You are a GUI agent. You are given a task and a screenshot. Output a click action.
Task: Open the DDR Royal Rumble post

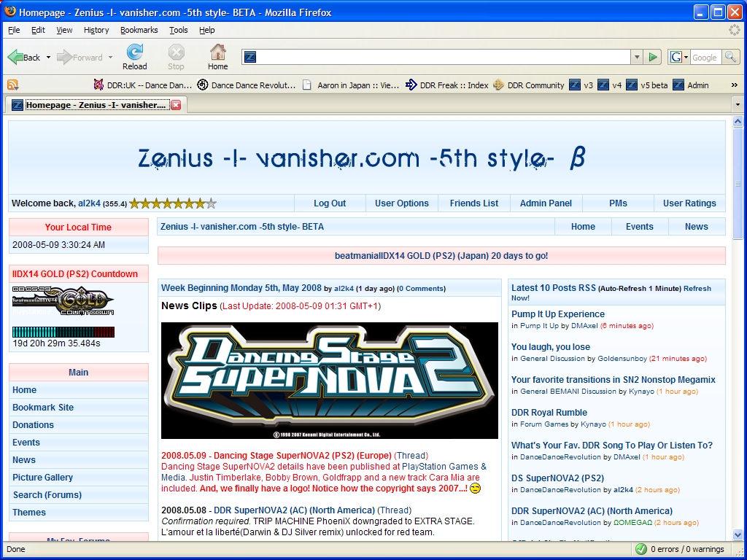549,413
